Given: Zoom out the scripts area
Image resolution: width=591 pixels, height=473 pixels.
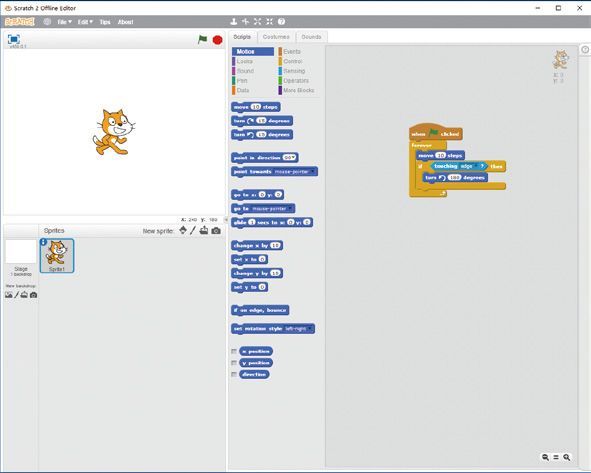Looking at the screenshot, I should click(x=545, y=457).
